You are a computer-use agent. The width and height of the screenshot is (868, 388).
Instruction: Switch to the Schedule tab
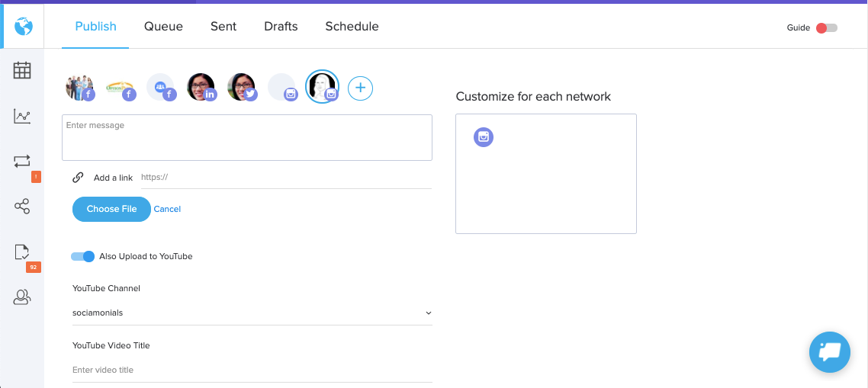(352, 26)
